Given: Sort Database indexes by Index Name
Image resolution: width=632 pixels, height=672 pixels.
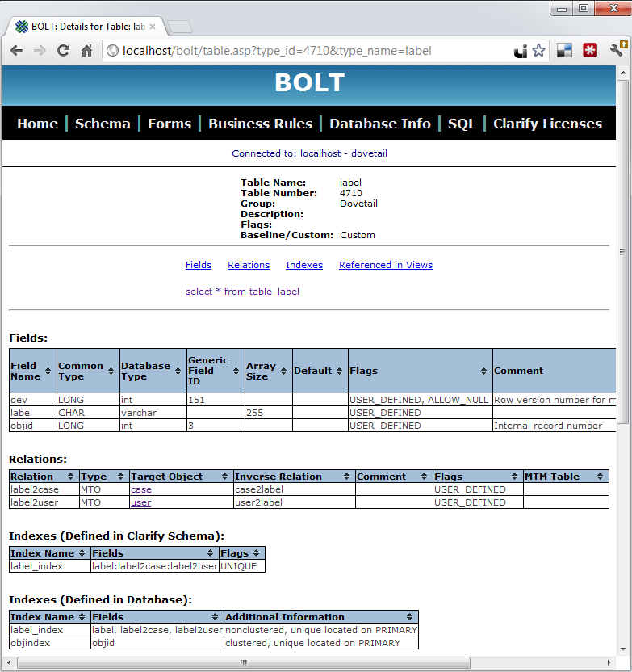Looking at the screenshot, I should (82, 617).
